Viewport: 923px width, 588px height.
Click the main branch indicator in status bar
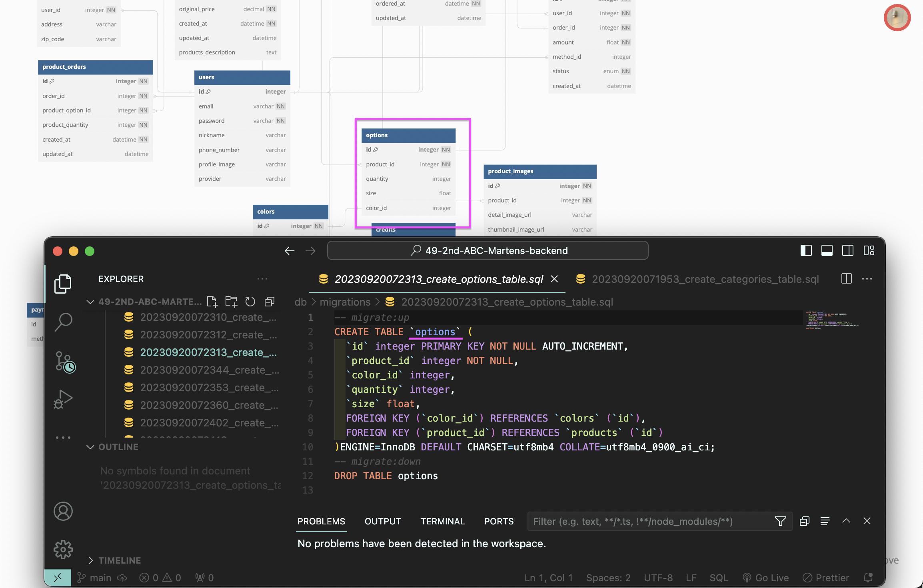[x=94, y=578]
